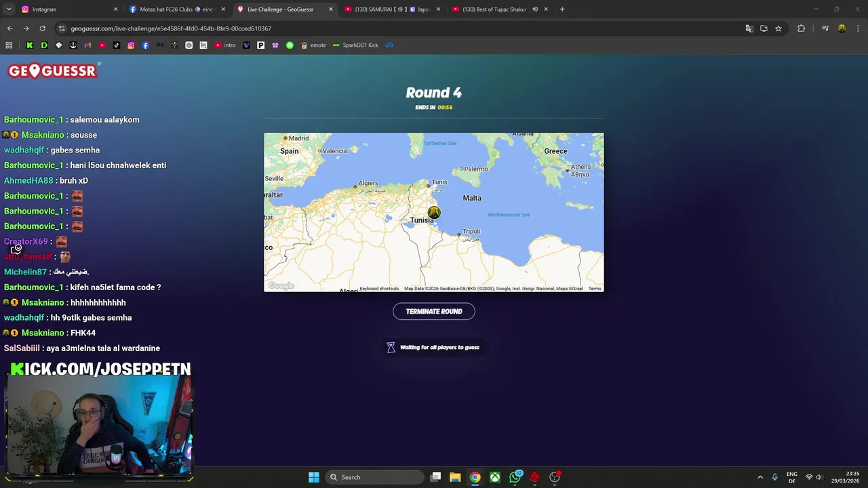Open the map Terms link
Viewport: 868px width, 488px height.
coord(595,289)
